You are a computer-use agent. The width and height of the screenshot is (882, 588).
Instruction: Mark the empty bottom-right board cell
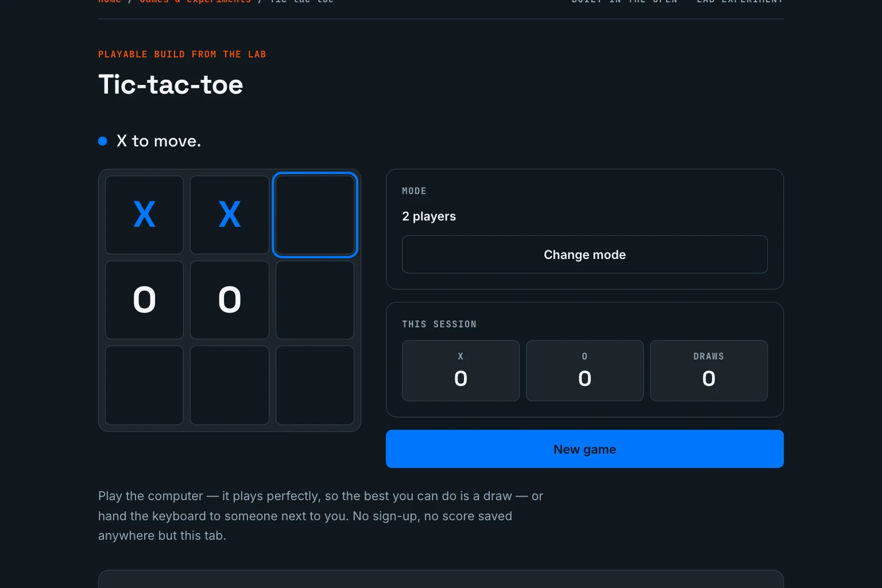[315, 385]
